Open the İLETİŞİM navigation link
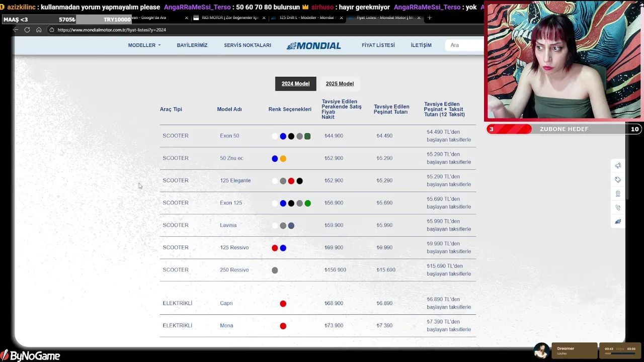 [421, 45]
